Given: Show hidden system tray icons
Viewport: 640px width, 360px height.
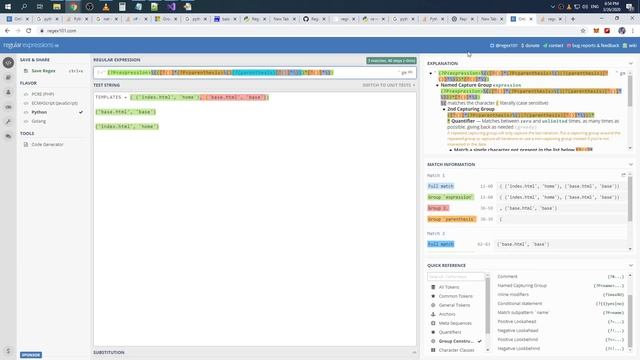Looking at the screenshot, I should [x=553, y=7].
